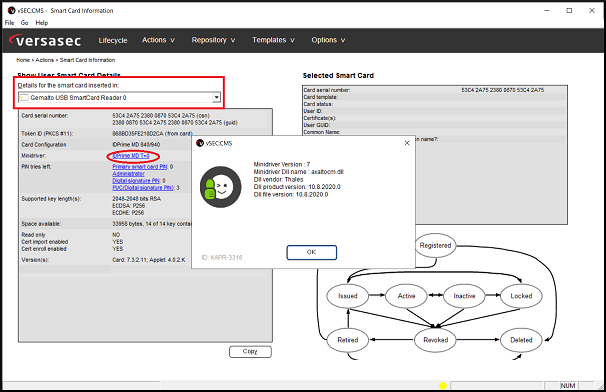Click the Registered lifecycle state node
This screenshot has width=606, height=392.
[x=436, y=245]
